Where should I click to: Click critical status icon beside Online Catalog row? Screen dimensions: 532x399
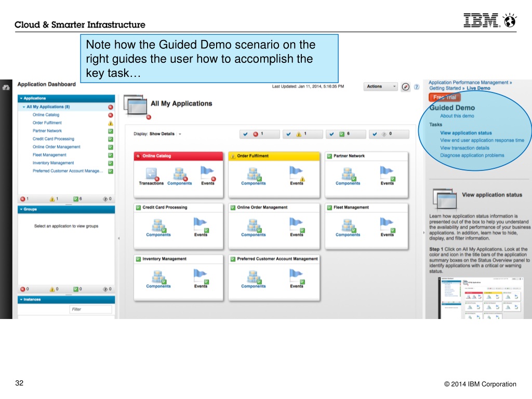tap(111, 115)
